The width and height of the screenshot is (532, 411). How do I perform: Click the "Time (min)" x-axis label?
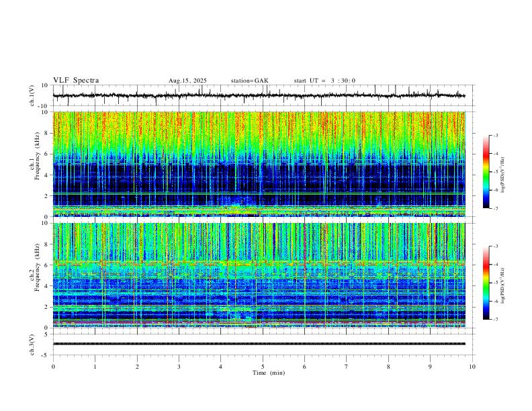(269, 373)
